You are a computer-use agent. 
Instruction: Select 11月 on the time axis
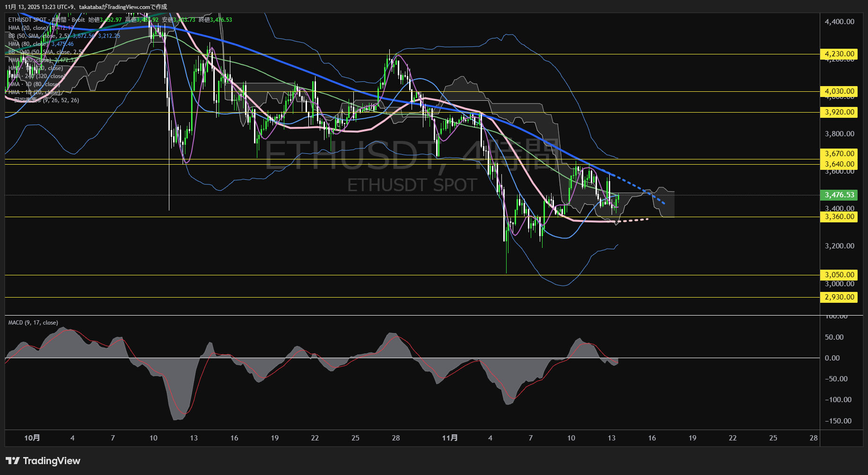[450, 438]
